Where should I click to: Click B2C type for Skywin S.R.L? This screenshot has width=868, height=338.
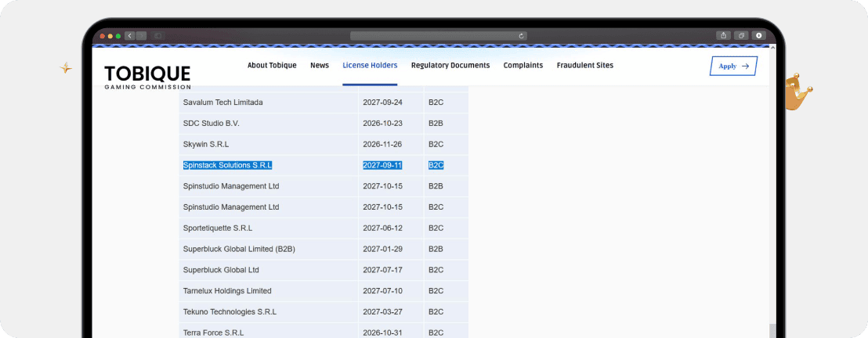436,145
